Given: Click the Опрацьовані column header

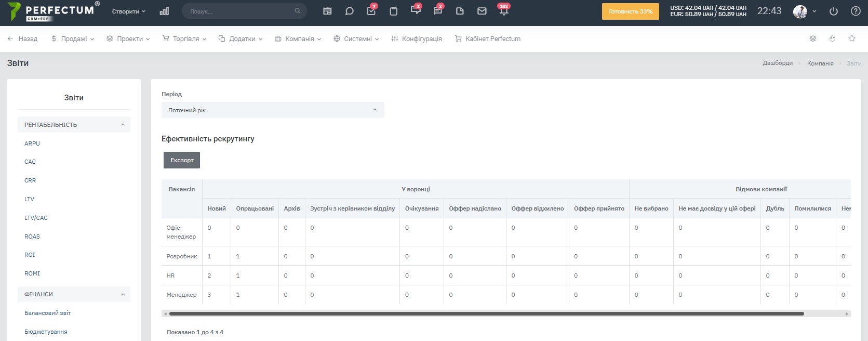Looking at the screenshot, I should click(255, 208).
